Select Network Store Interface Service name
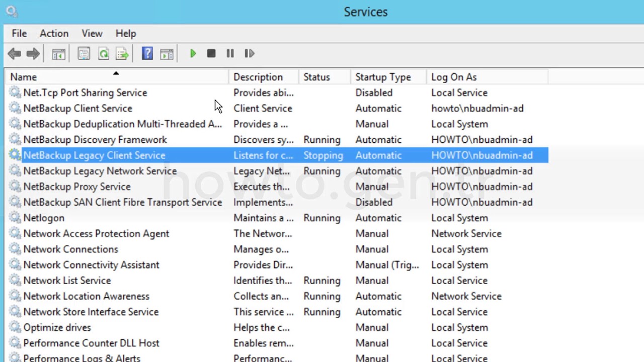644x362 pixels. point(91,312)
